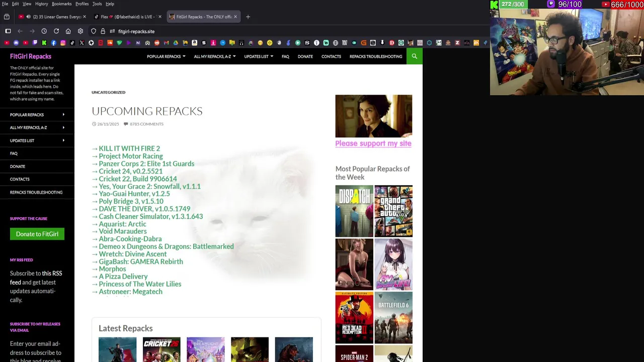Viewport: 644px width, 362px height.
Task: Open the Tools menu
Action: (x=97, y=4)
